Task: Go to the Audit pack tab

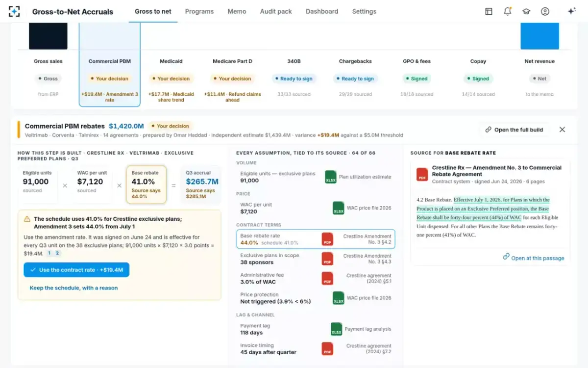Action: pyautogui.click(x=276, y=11)
